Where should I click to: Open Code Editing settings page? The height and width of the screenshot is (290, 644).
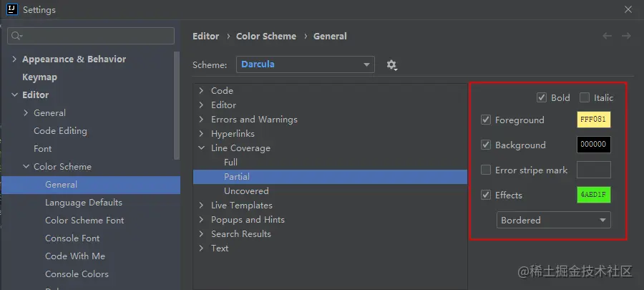pyautogui.click(x=60, y=131)
